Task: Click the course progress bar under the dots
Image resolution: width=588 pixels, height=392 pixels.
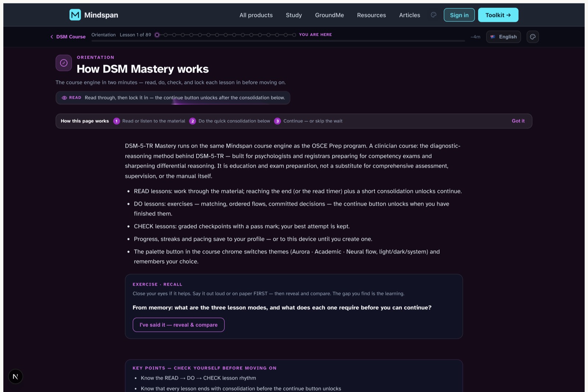Action: [x=278, y=41]
